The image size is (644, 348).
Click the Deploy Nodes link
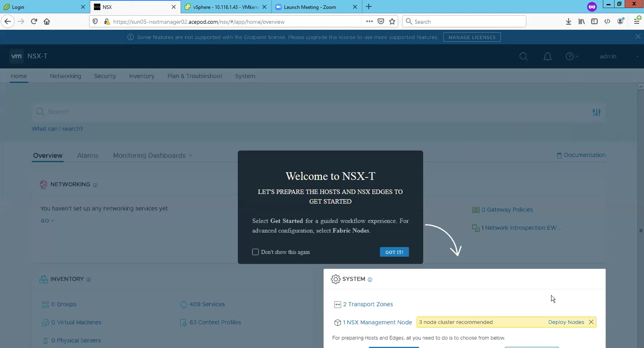pos(566,322)
